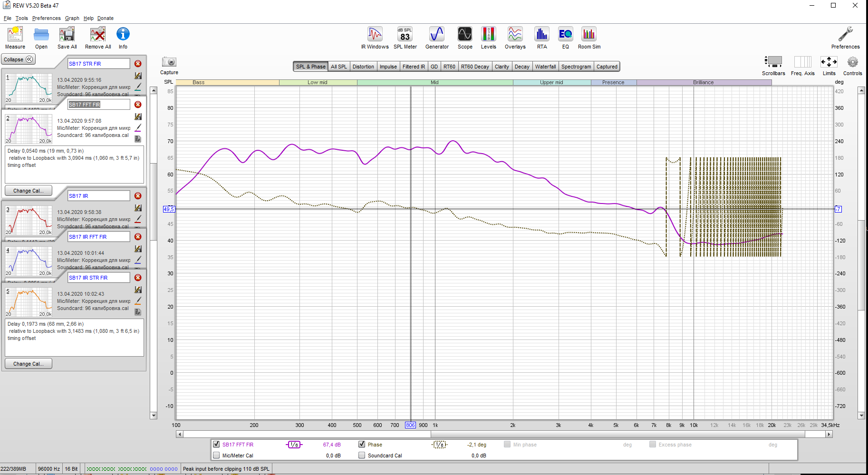Delete the SB17 STR FIR measurement
868x475 pixels.
pos(138,64)
